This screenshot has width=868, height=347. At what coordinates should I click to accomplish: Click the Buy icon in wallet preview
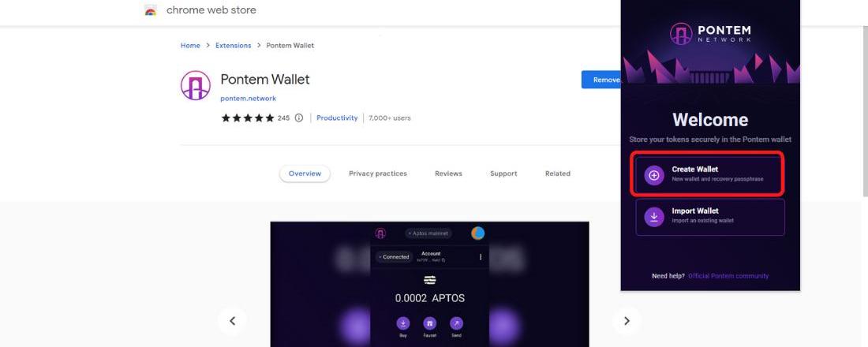point(403,323)
